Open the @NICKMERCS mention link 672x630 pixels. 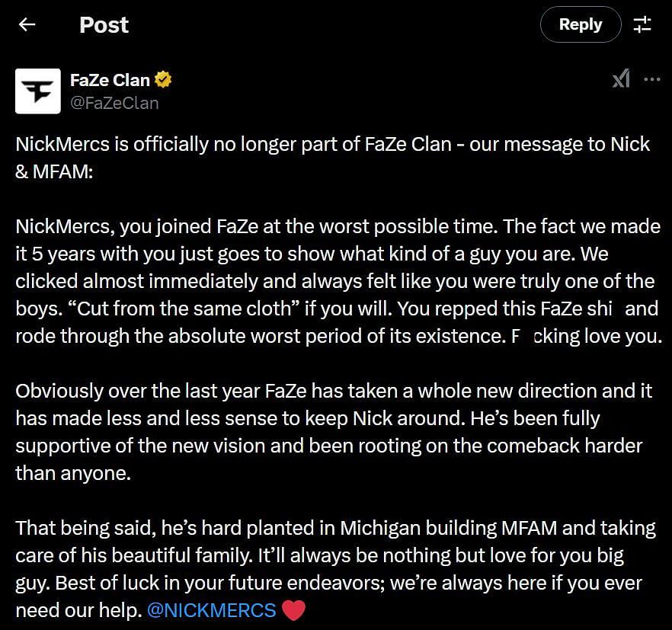[x=212, y=610]
